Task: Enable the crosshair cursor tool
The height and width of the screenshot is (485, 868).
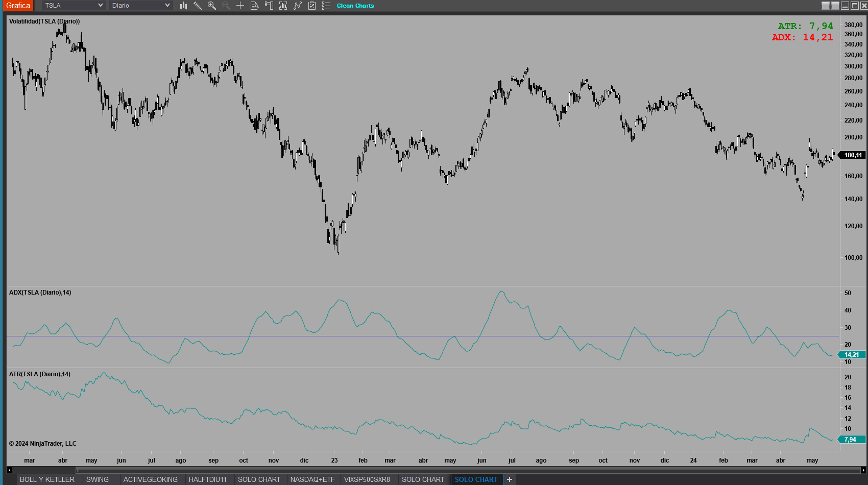Action: [x=240, y=6]
